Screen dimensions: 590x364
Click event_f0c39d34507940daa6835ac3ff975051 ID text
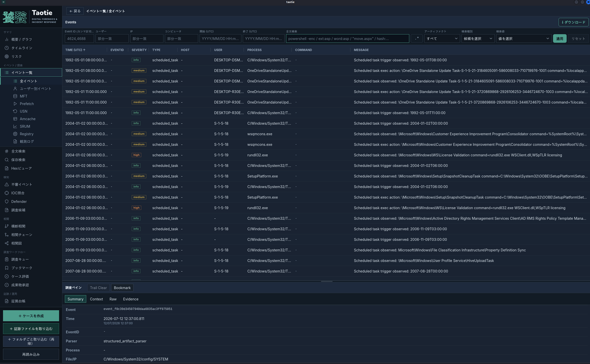138,309
